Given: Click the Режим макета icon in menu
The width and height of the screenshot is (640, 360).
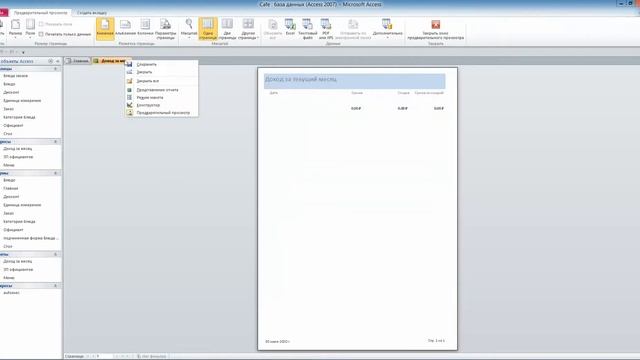Looking at the screenshot, I should coord(129,98).
